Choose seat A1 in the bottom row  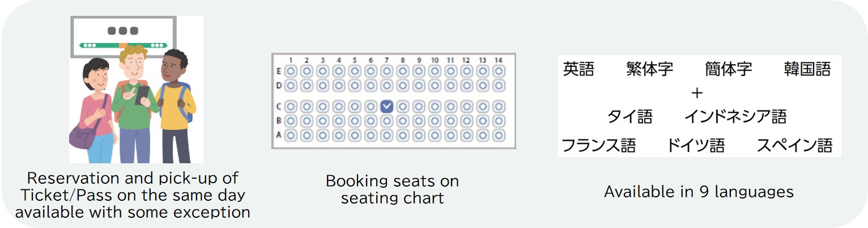tap(291, 135)
